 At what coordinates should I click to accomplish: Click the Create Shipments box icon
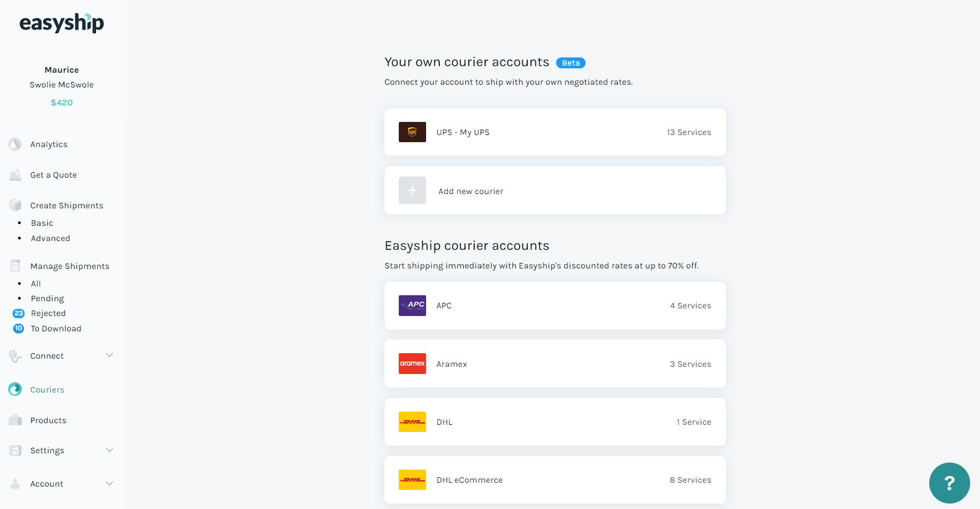pos(15,206)
